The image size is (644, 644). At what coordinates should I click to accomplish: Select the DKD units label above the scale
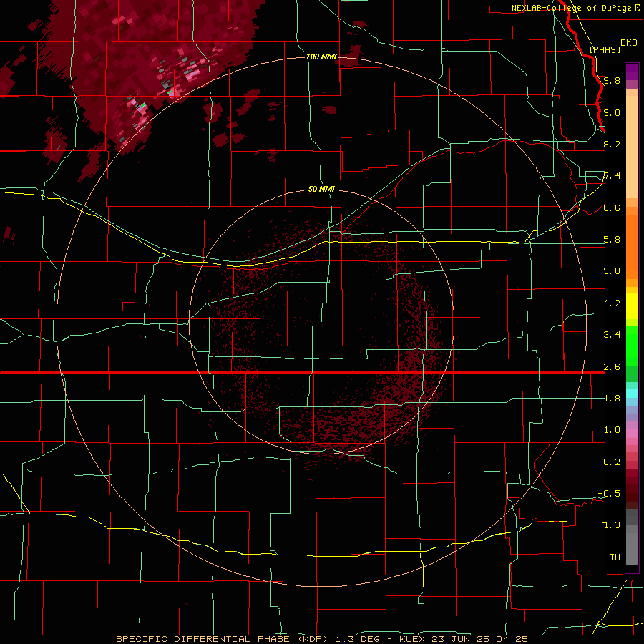[x=629, y=43]
